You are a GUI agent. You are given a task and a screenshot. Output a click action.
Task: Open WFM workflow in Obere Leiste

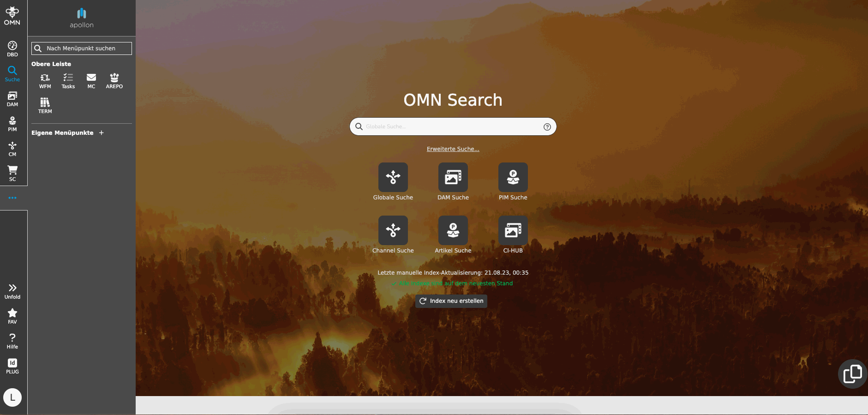coord(45,81)
